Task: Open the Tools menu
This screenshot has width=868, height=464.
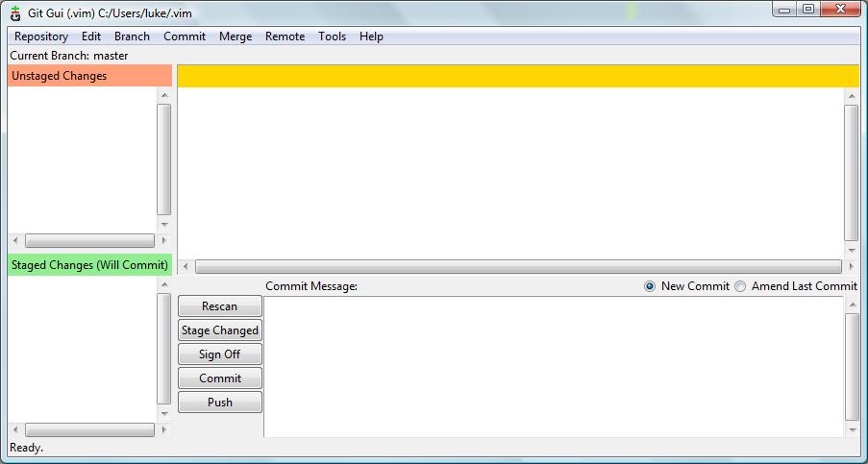Action: pos(332,37)
